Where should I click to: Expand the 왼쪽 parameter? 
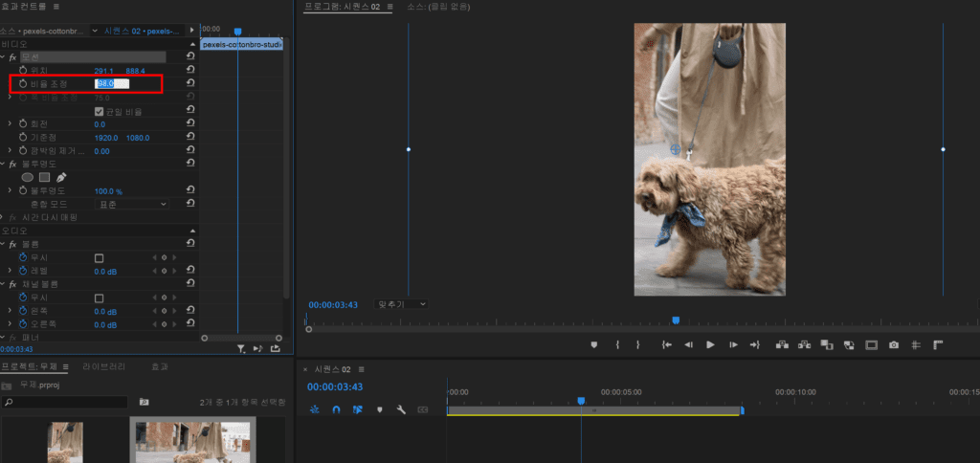pyautogui.click(x=10, y=311)
